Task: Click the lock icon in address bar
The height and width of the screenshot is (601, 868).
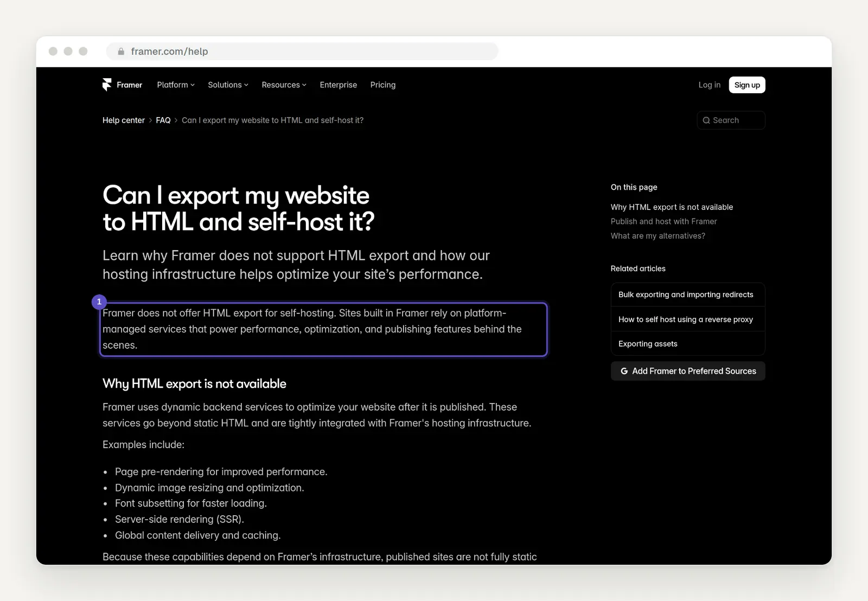Action: point(121,52)
